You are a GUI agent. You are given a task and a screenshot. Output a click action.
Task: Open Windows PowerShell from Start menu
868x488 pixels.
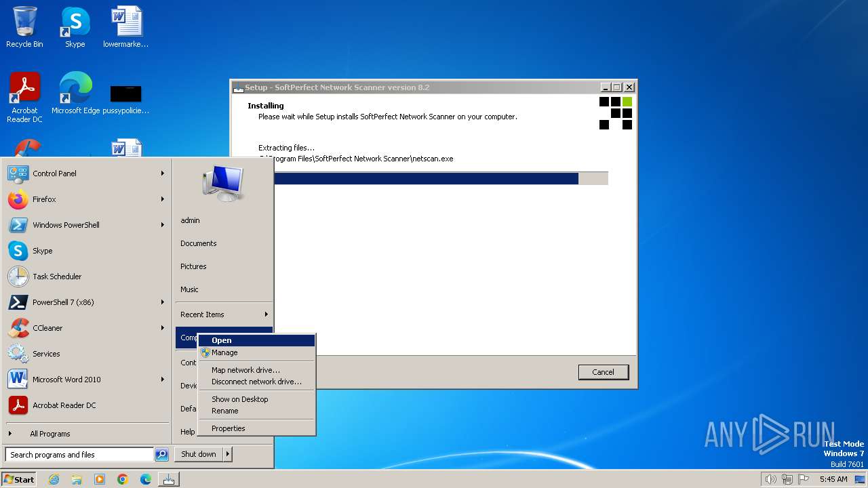tap(86, 225)
